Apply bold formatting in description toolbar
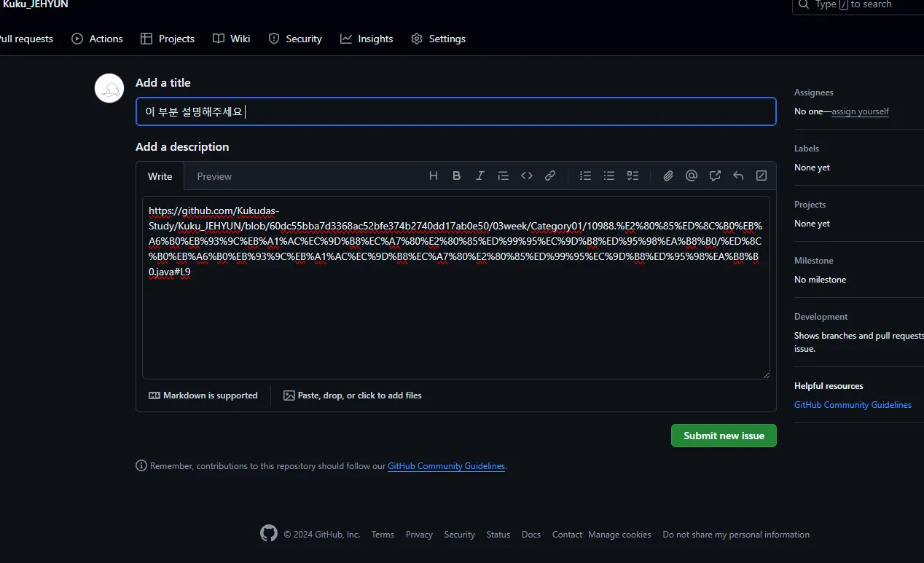924x563 pixels. pyautogui.click(x=457, y=176)
